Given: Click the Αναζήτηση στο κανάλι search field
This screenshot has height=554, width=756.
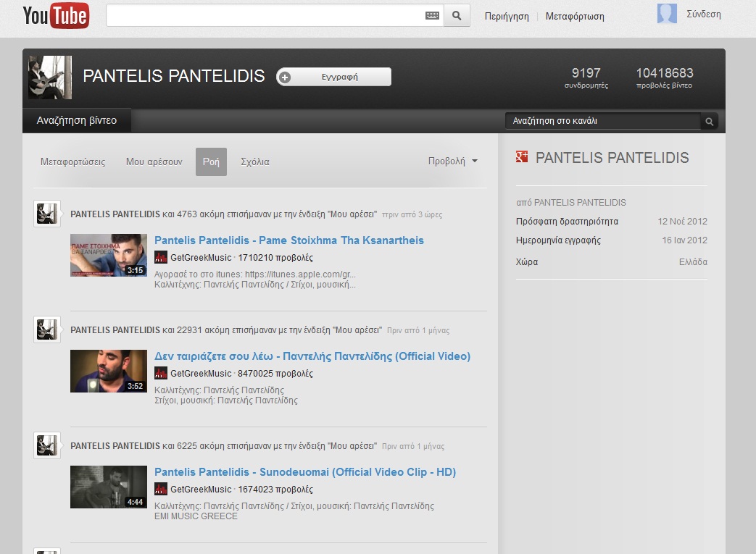Looking at the screenshot, I should 602,121.
